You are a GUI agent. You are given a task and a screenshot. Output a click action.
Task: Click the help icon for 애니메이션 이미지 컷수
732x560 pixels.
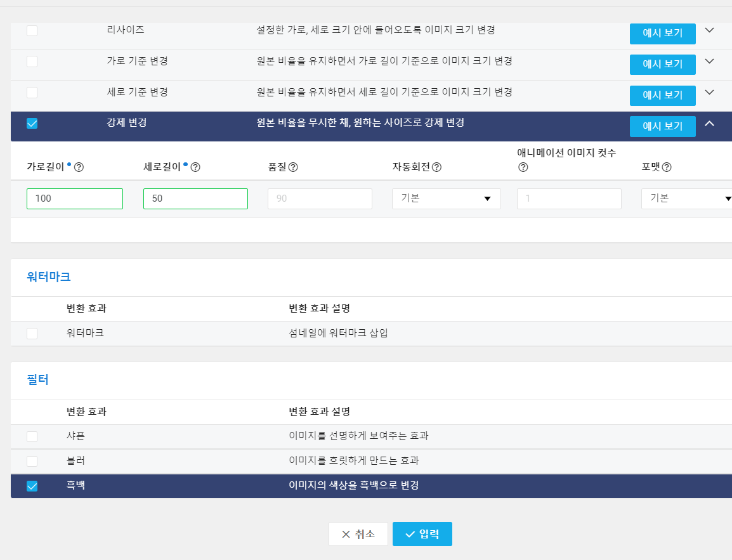tap(523, 167)
